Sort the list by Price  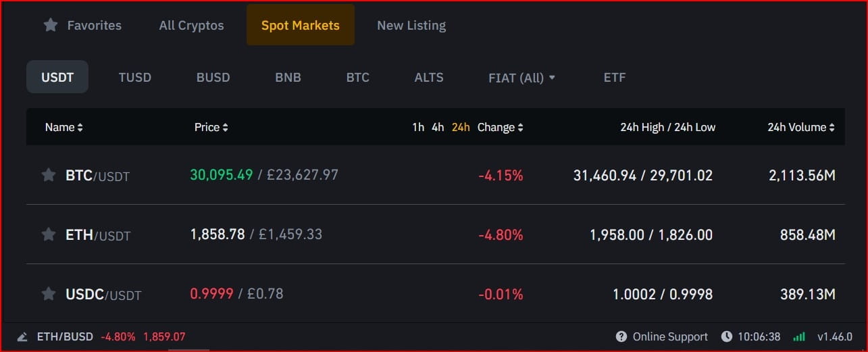tap(211, 127)
